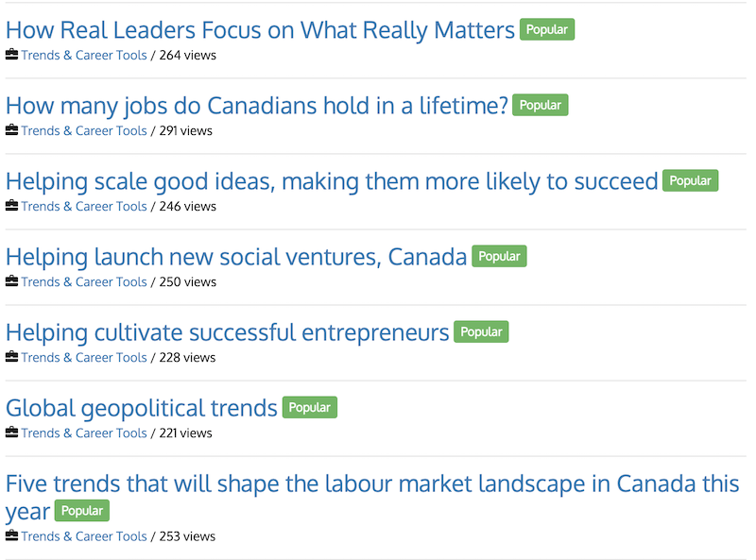The height and width of the screenshot is (560, 756).
Task: Click briefcase icon under scale good ideas article
Action: pyautogui.click(x=11, y=206)
